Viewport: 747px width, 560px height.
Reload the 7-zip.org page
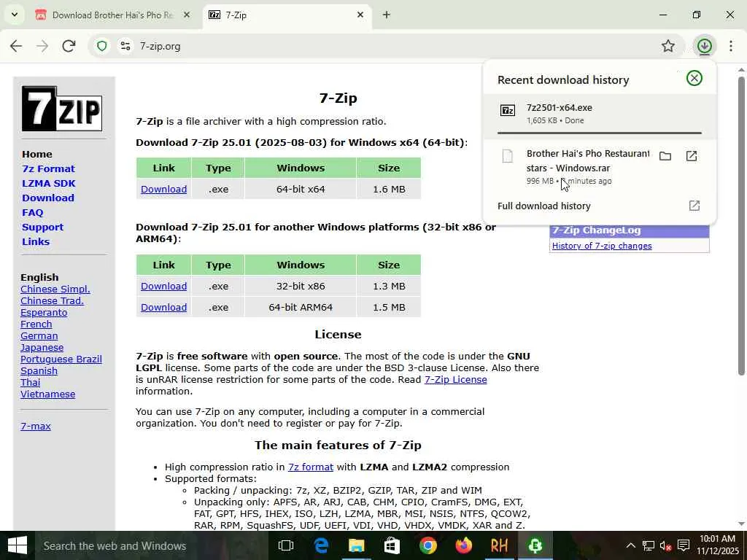[x=69, y=46]
